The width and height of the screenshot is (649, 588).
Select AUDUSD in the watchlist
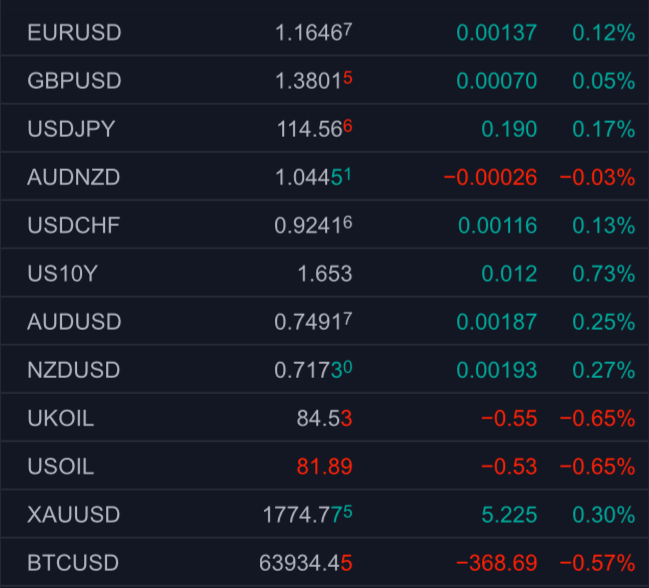coord(74,322)
